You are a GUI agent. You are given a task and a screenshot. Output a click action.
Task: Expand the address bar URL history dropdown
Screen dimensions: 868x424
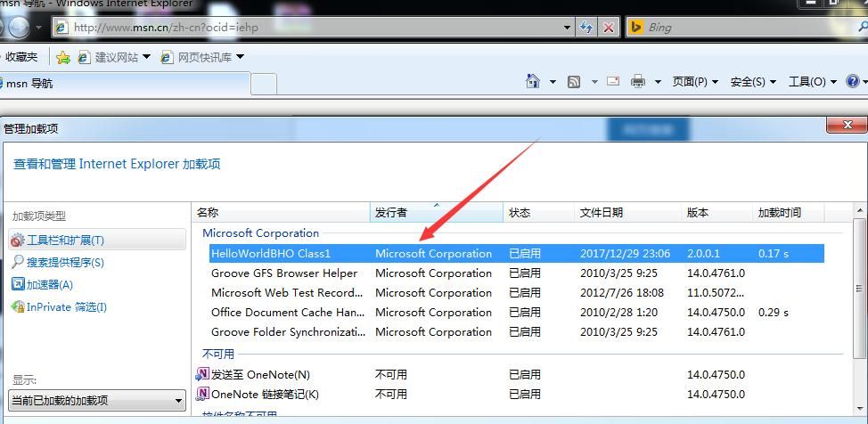pyautogui.click(x=567, y=27)
